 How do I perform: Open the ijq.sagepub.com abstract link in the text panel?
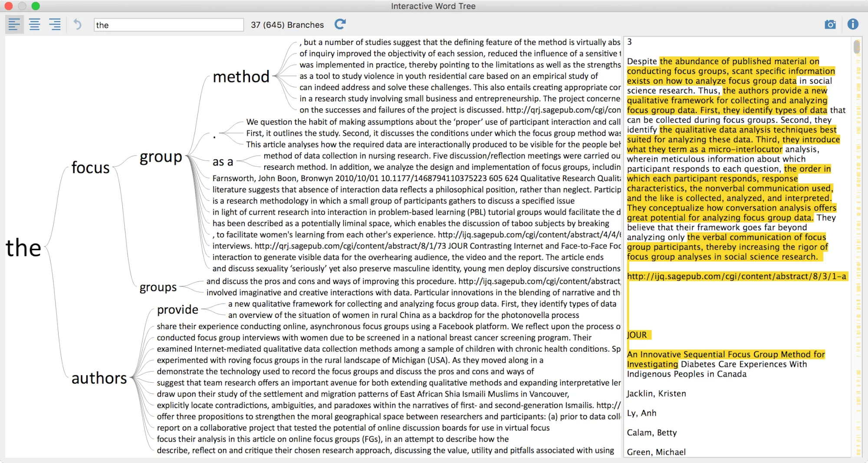[x=736, y=277]
